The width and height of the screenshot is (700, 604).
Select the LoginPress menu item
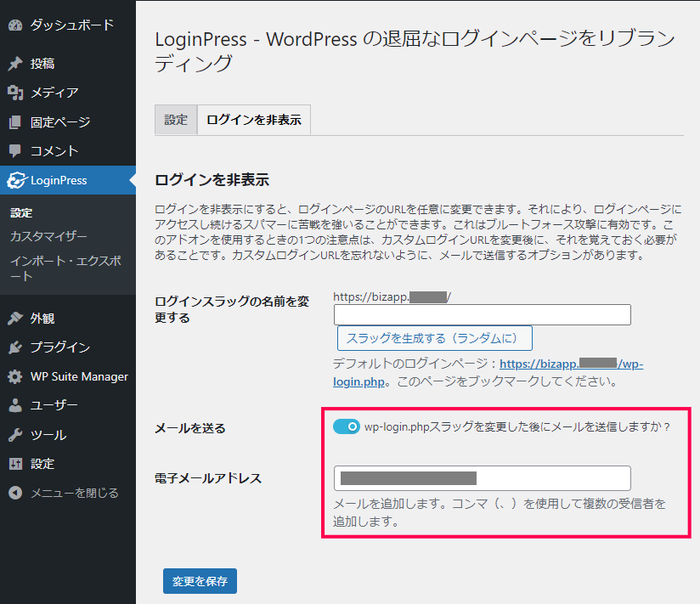pos(68,180)
